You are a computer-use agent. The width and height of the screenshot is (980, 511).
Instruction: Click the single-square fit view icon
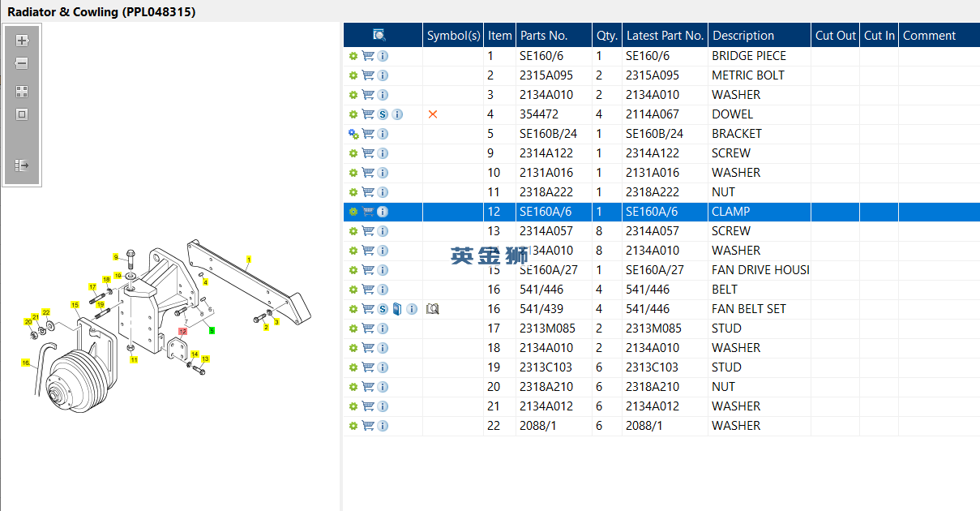click(x=22, y=114)
